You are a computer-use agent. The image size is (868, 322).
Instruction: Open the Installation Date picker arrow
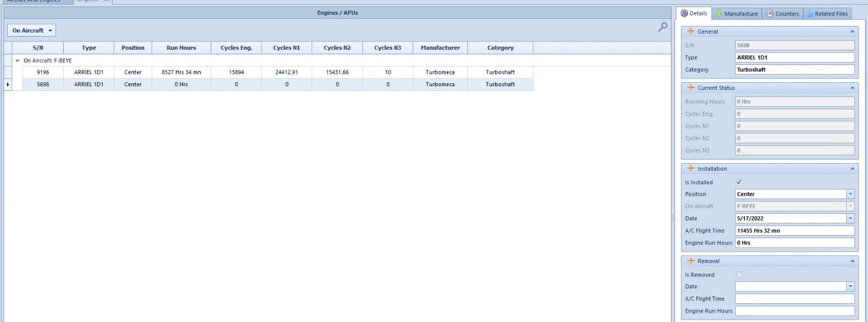[x=850, y=218]
